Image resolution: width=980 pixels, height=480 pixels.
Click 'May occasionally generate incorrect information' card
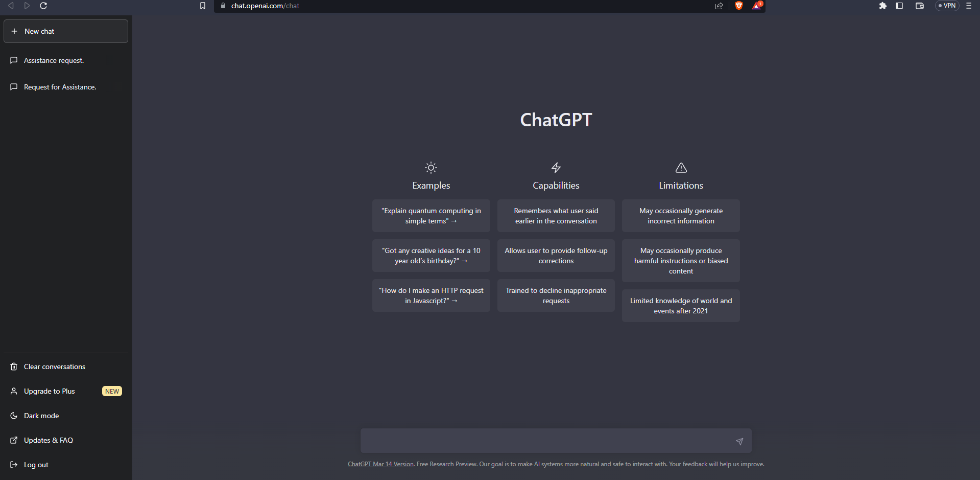[681, 216]
